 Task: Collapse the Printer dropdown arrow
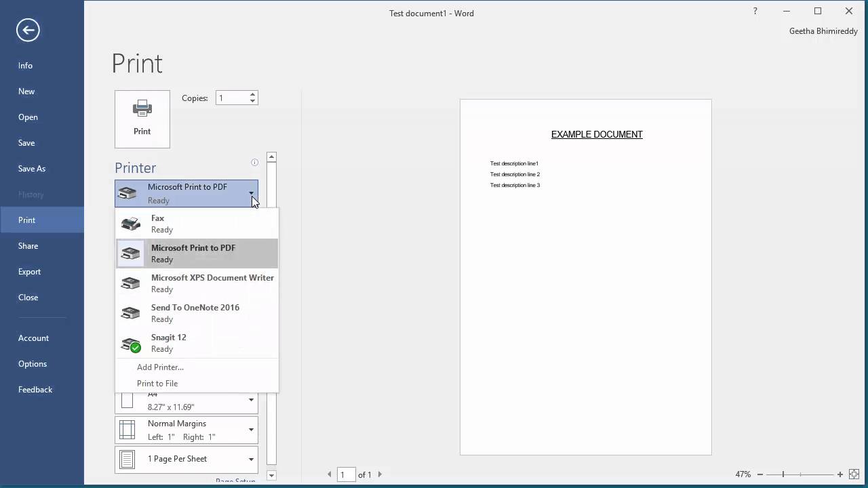pyautogui.click(x=251, y=193)
